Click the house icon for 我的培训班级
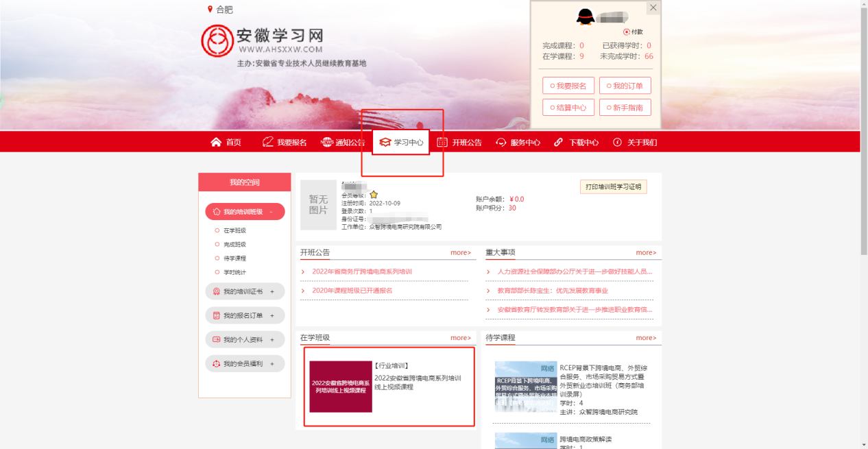Screen dimensions: 868x449 pyautogui.click(x=217, y=212)
